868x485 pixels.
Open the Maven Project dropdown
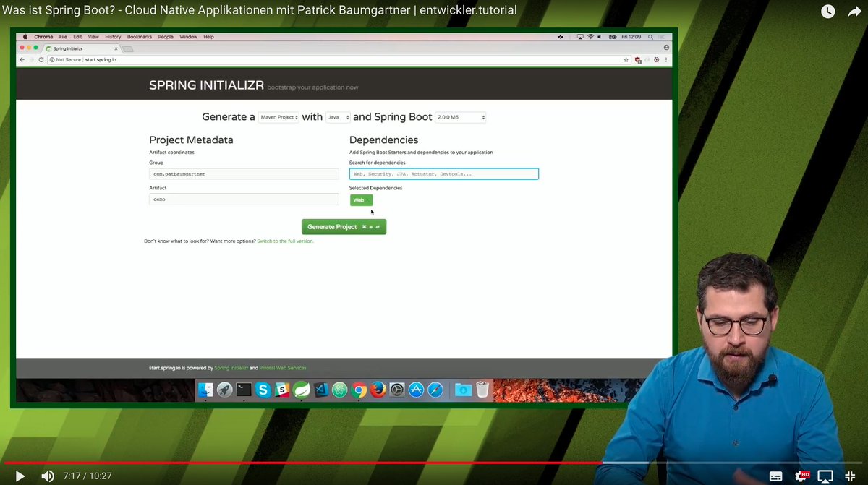point(278,117)
